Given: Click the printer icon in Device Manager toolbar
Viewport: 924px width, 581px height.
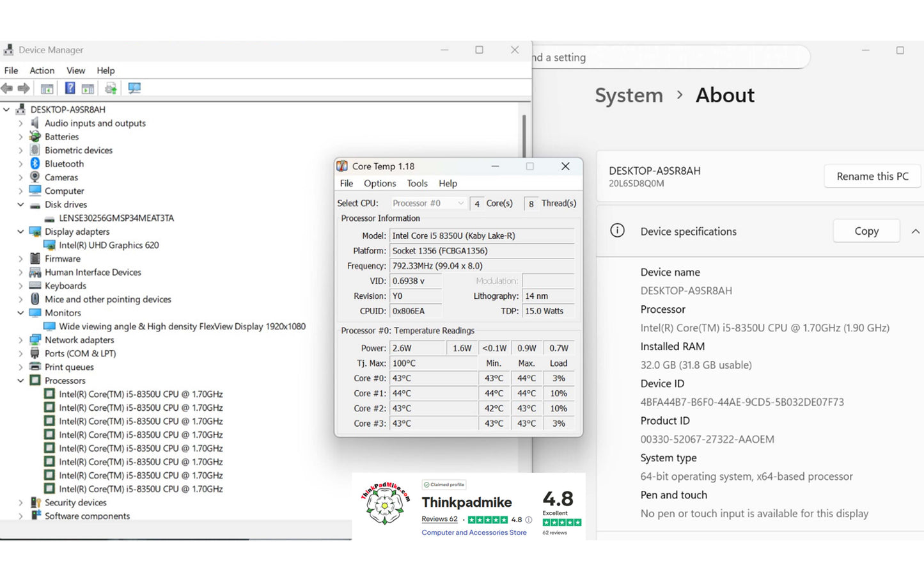Looking at the screenshot, I should (111, 88).
